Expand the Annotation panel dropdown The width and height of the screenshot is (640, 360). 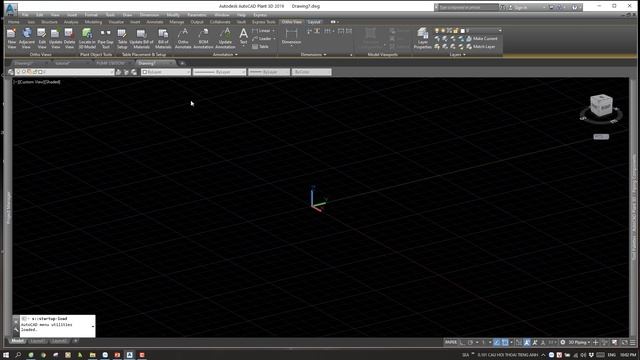click(x=225, y=54)
